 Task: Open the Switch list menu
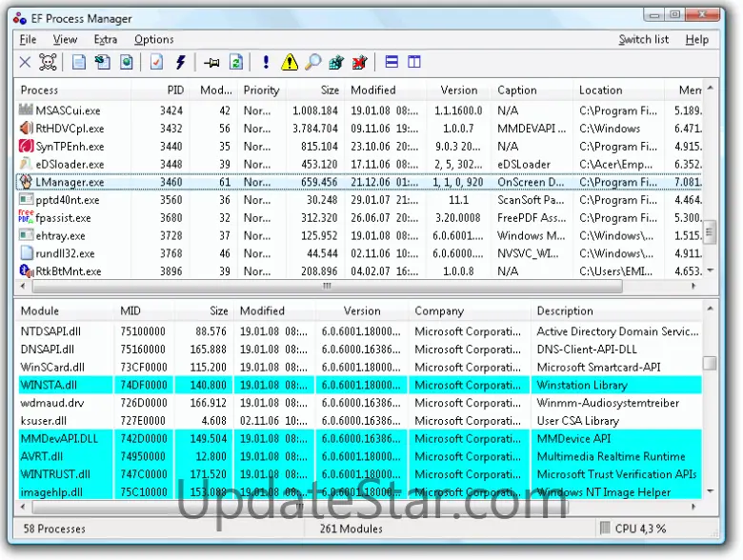point(643,39)
